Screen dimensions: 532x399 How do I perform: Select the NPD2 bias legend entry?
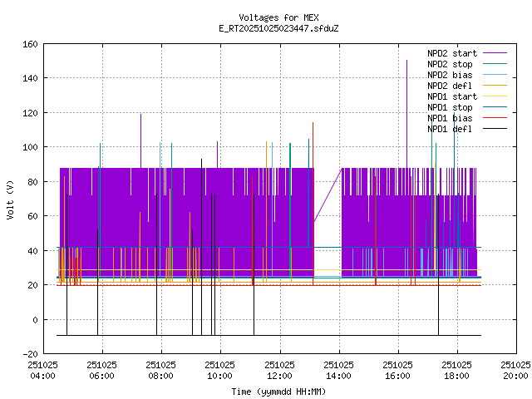(x=450, y=75)
